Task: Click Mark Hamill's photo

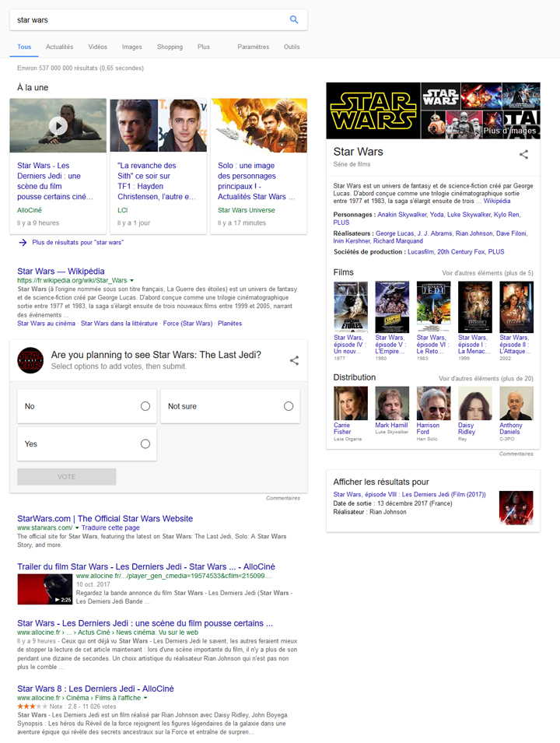Action: [x=392, y=403]
